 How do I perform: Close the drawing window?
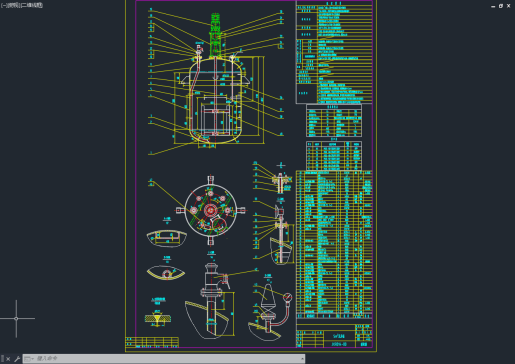pyautogui.click(x=509, y=6)
